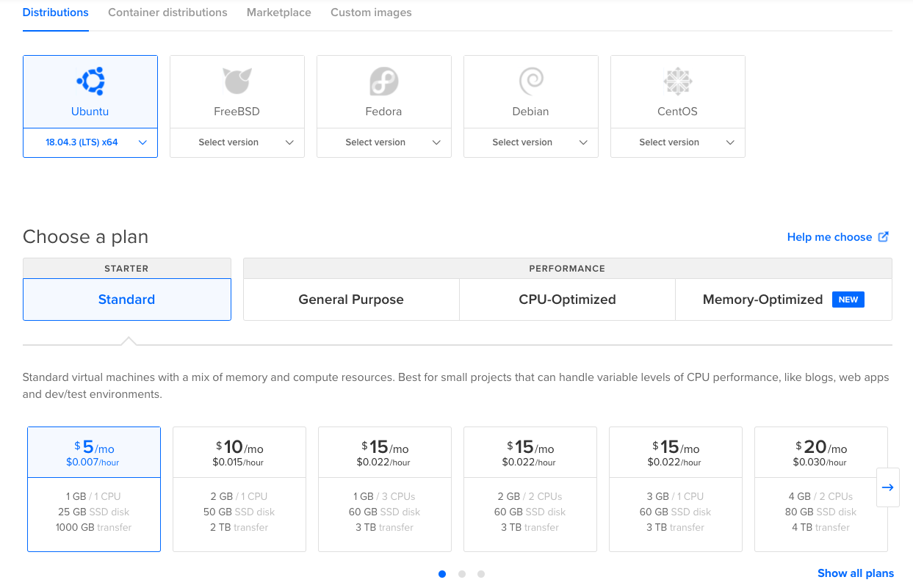Image resolution: width=913 pixels, height=588 pixels.
Task: Click the STARTER category label
Action: (x=126, y=269)
